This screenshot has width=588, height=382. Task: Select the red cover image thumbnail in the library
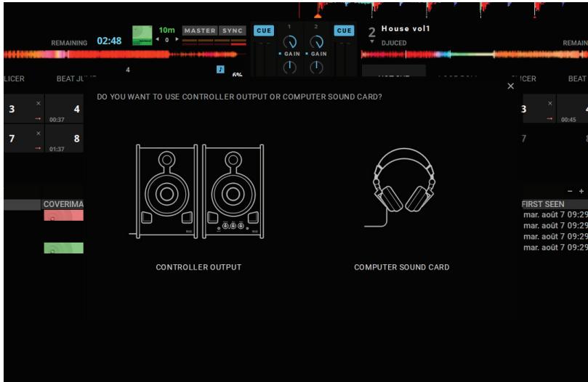pos(64,216)
